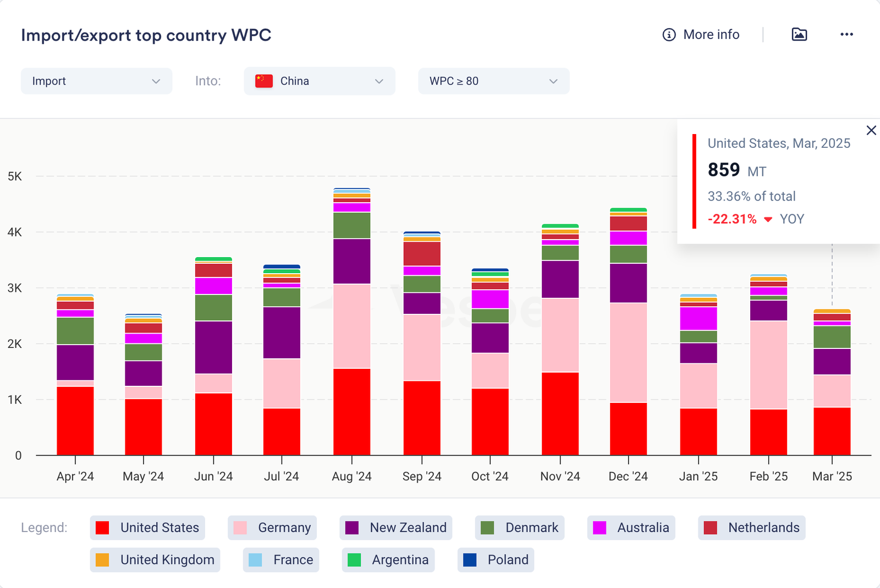Open the three-dot options menu
This screenshot has width=880, height=588.
pyautogui.click(x=846, y=35)
